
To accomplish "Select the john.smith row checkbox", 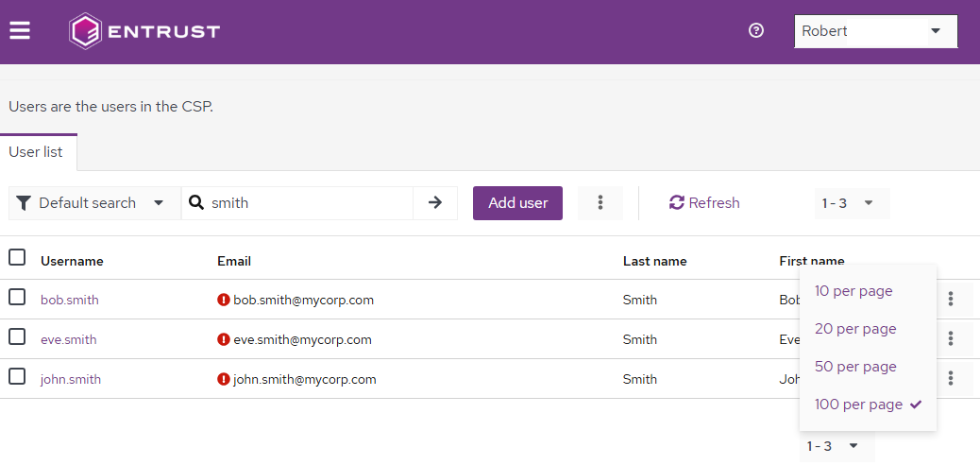I will [x=17, y=377].
